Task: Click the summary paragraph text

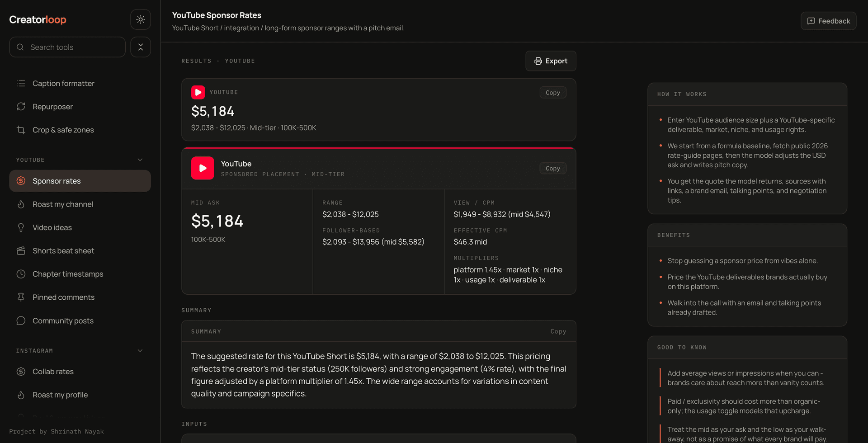Action: coord(379,375)
